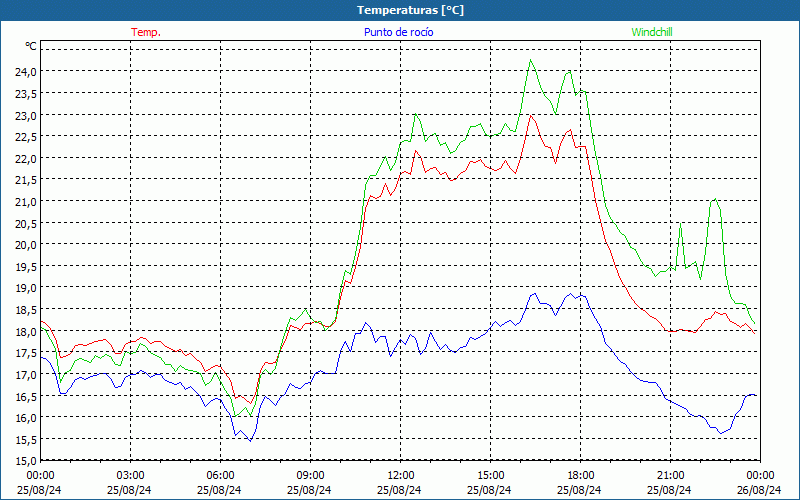The height and width of the screenshot is (500, 800).
Task: Click the 16,5 y-axis value
Action: pyautogui.click(x=26, y=396)
